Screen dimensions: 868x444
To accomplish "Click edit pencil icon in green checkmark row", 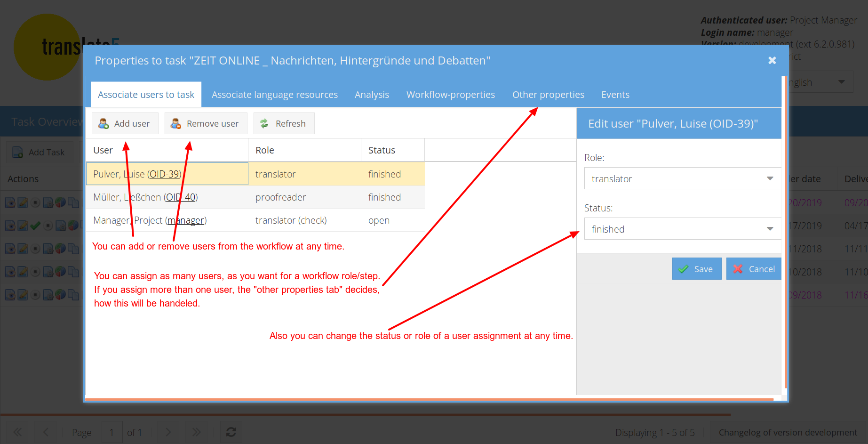I will pyautogui.click(x=23, y=226).
